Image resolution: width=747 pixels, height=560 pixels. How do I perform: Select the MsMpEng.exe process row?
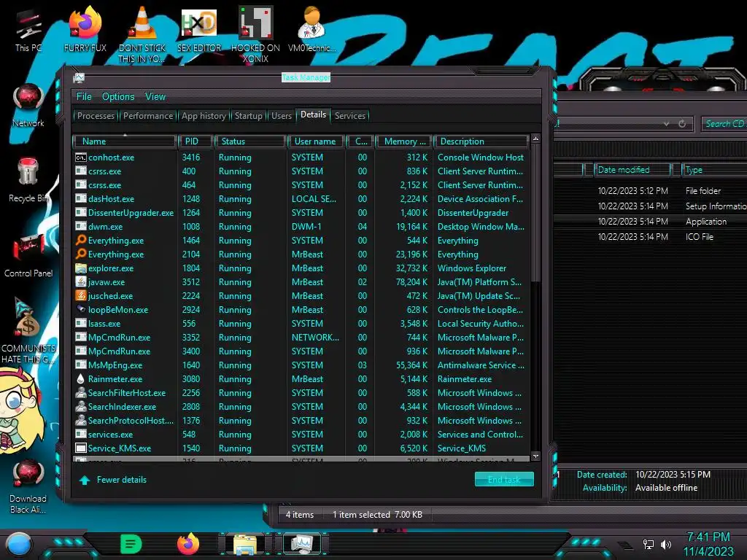click(301, 365)
